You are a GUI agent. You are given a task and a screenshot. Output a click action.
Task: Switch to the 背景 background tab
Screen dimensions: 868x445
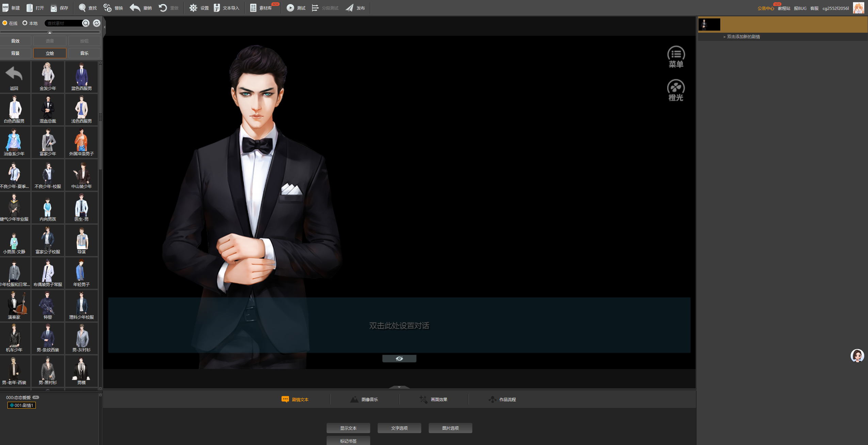click(15, 53)
